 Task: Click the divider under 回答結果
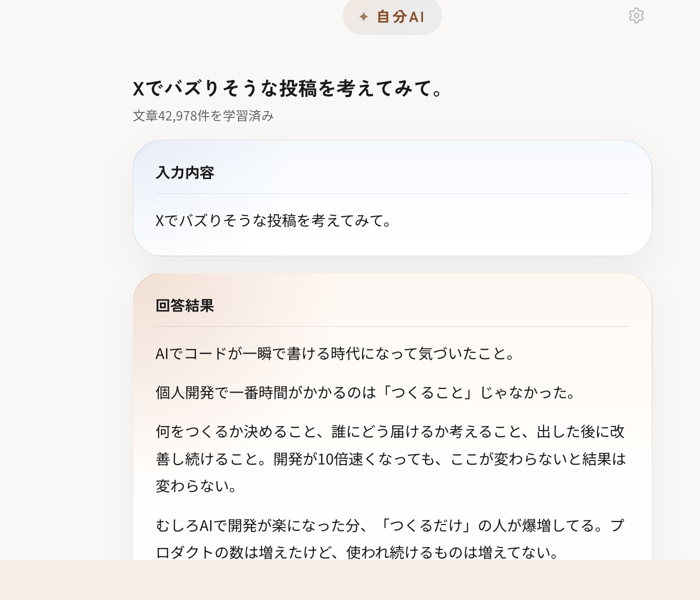coord(391,325)
